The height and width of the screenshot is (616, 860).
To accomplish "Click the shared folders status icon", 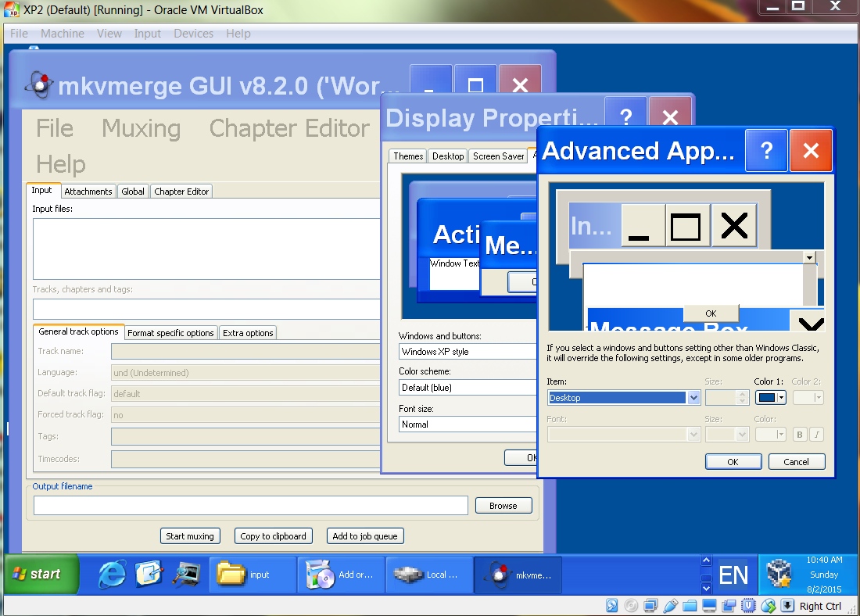I will [690, 606].
